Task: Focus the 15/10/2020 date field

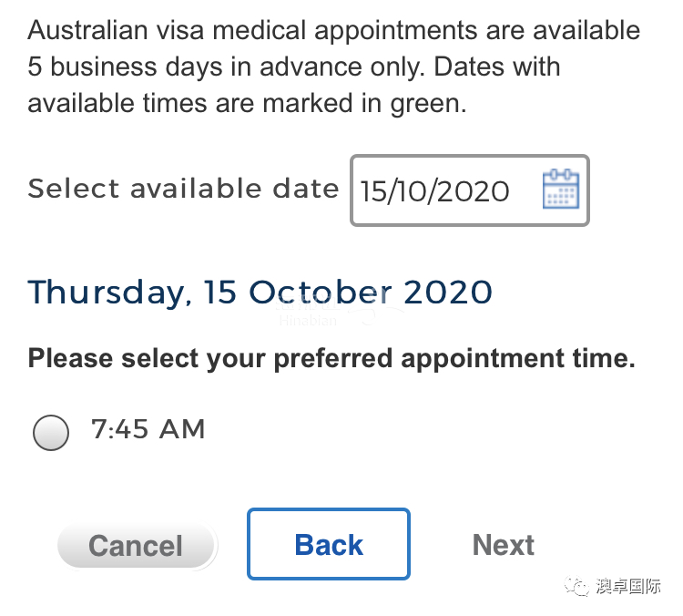Action: click(x=470, y=190)
